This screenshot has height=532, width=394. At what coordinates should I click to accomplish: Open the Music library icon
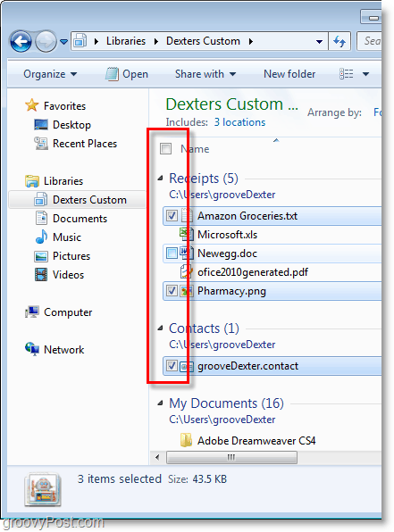point(41,237)
